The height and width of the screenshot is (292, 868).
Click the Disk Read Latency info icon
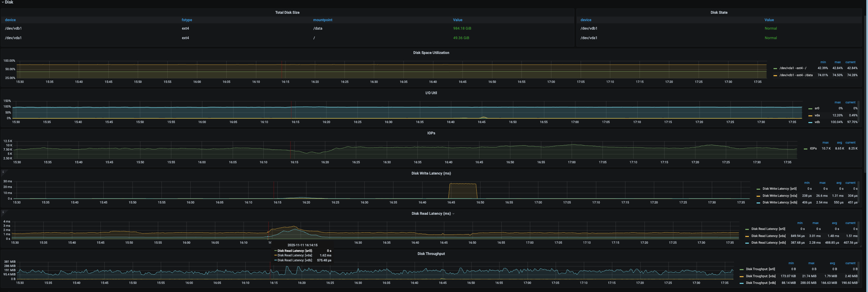pyautogui.click(x=3, y=212)
